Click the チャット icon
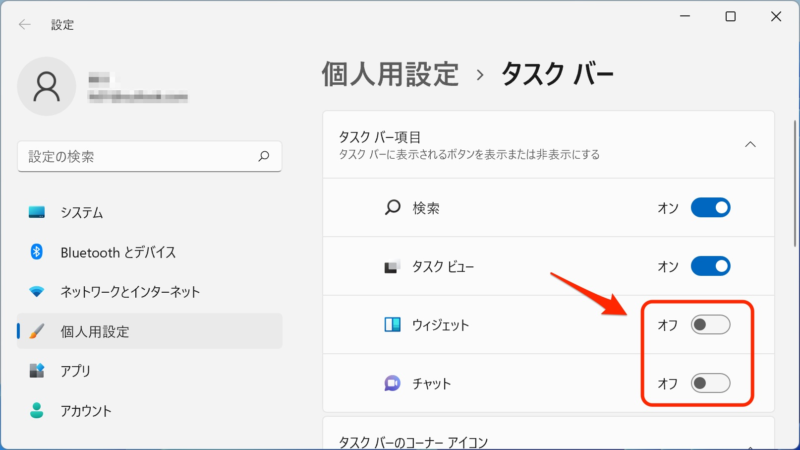 pos(392,383)
